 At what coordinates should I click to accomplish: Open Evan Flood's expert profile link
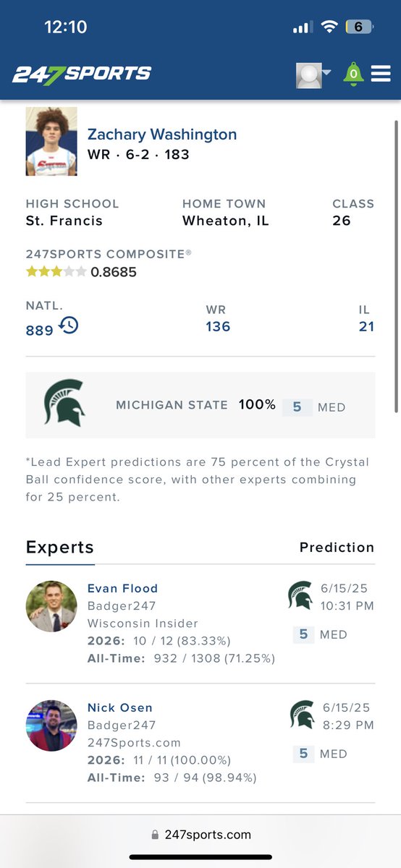(x=122, y=588)
